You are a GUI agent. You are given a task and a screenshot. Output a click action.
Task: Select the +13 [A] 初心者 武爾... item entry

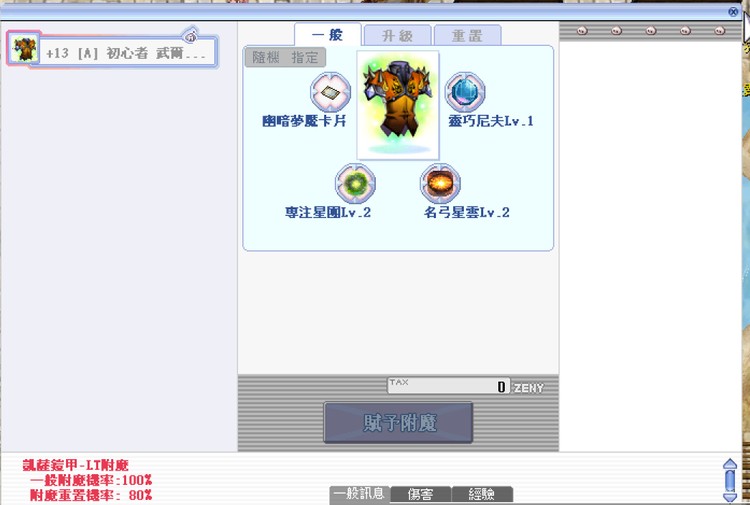pyautogui.click(x=113, y=50)
